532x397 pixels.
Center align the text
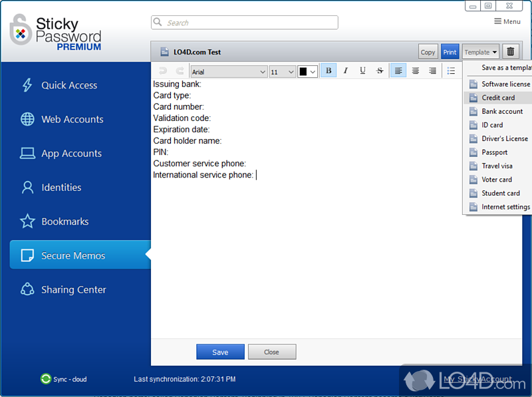point(415,70)
